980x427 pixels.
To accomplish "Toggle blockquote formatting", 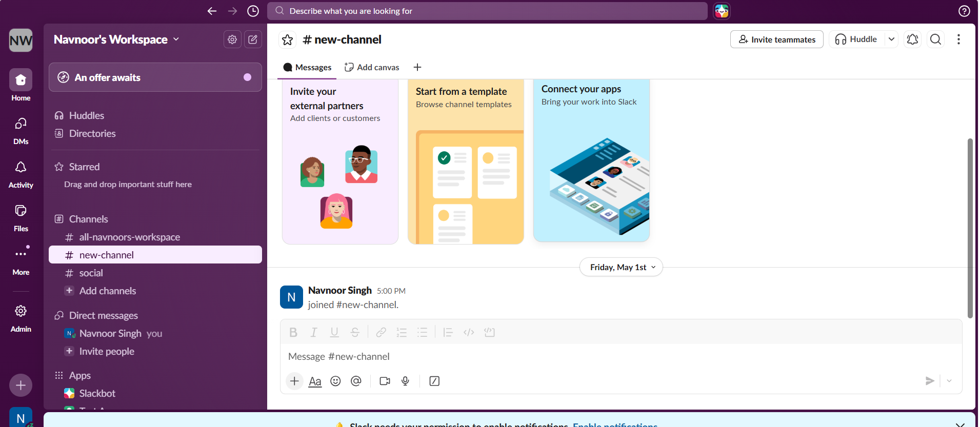I will coord(448,332).
